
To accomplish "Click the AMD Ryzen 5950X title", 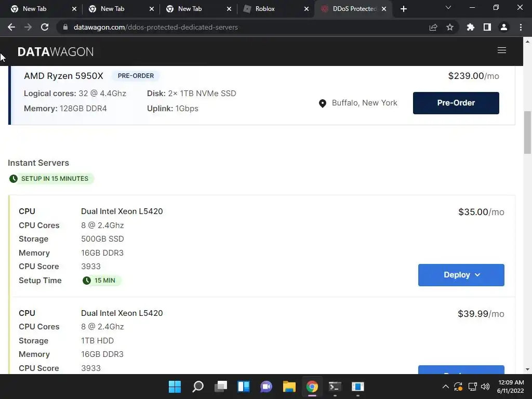I will click(63, 76).
